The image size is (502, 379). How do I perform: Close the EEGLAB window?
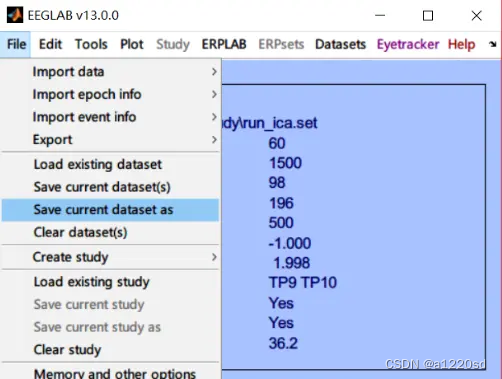tap(476, 15)
